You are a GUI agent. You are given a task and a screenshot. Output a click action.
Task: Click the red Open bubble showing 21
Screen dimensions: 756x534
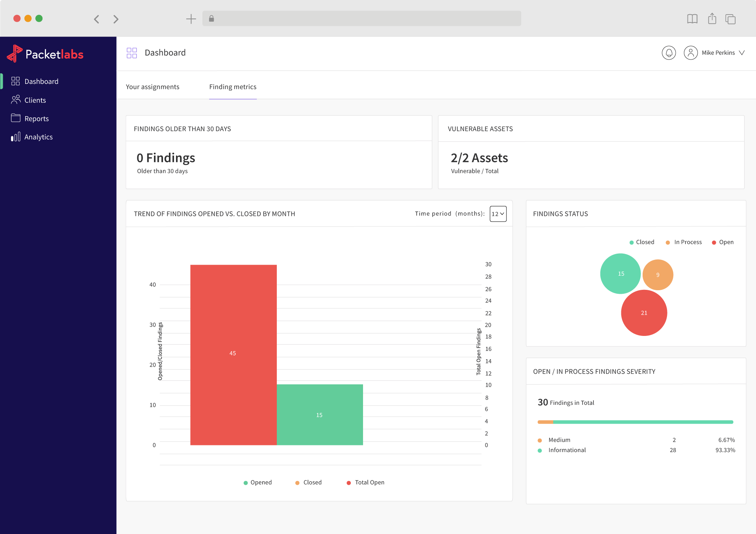644,312
